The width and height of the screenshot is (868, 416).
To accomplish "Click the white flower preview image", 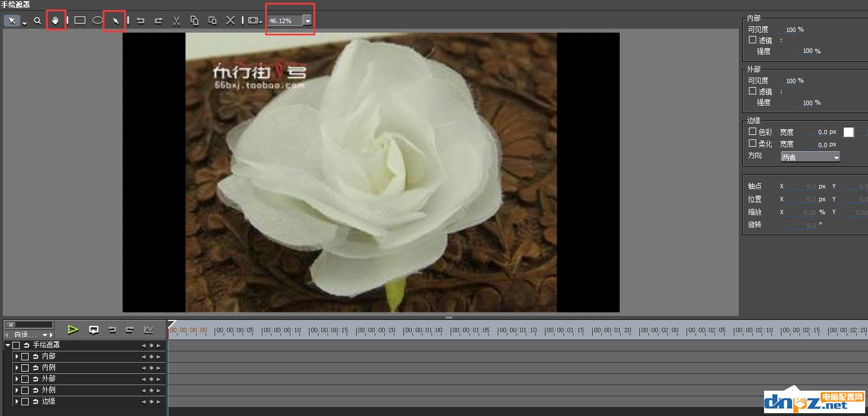I will [371, 172].
